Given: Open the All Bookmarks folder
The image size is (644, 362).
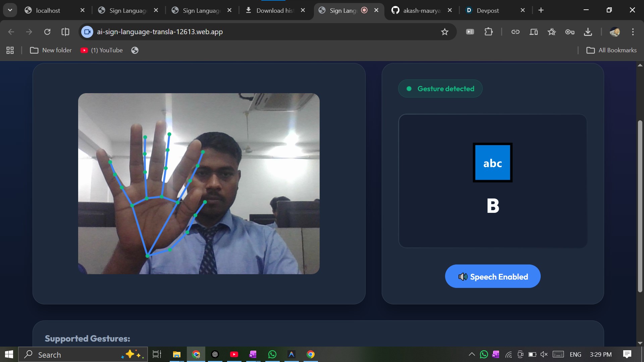Looking at the screenshot, I should 611,50.
